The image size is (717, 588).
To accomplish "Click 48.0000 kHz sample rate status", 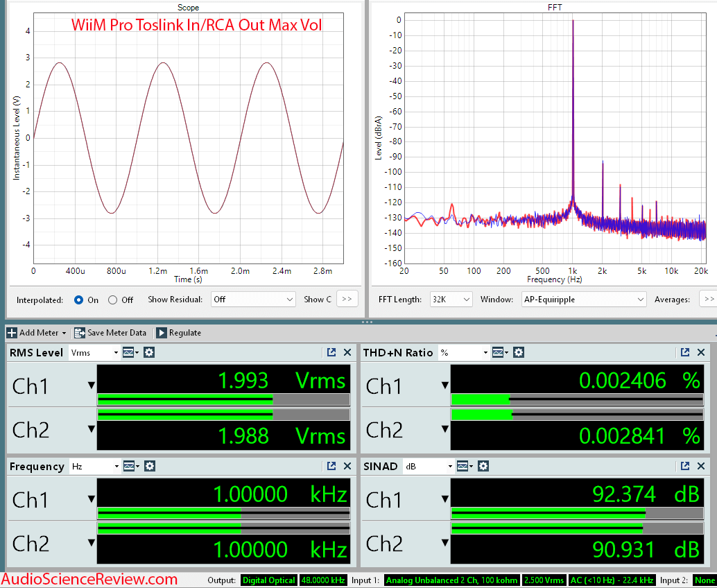I will (323, 580).
